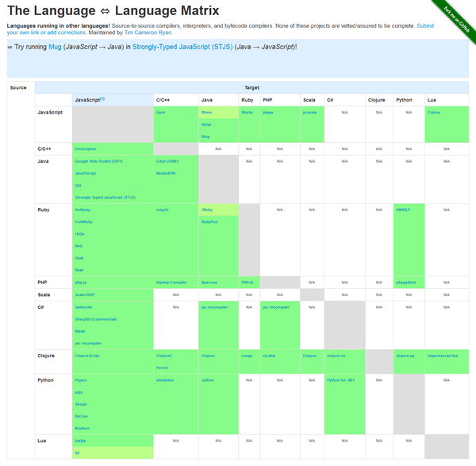
Task: Open the ljs project link
Action: 77,453
